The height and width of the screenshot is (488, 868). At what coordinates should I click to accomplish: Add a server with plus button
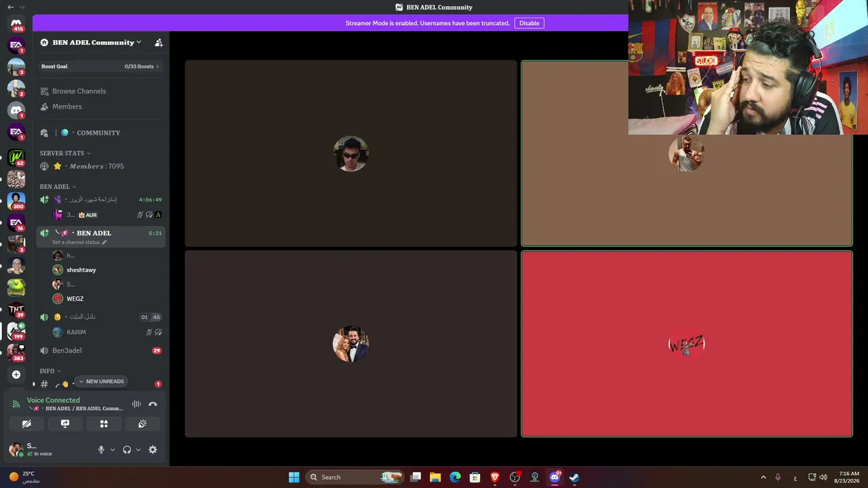tap(16, 374)
